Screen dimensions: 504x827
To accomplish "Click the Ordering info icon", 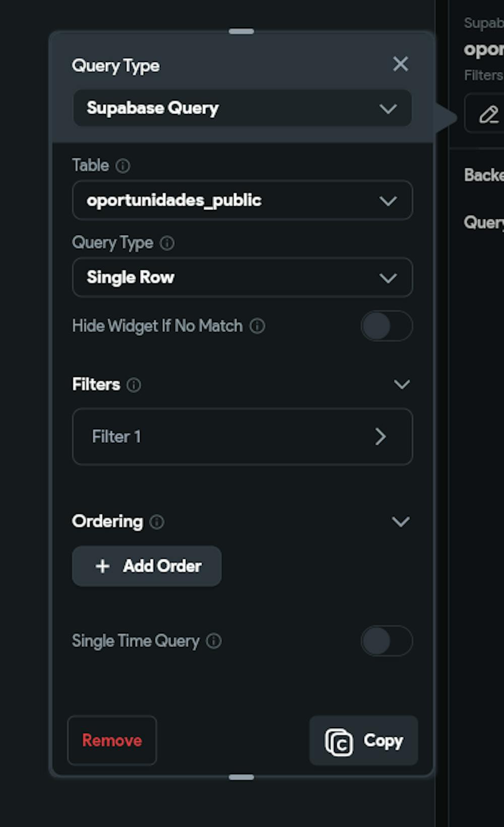I will tap(157, 522).
